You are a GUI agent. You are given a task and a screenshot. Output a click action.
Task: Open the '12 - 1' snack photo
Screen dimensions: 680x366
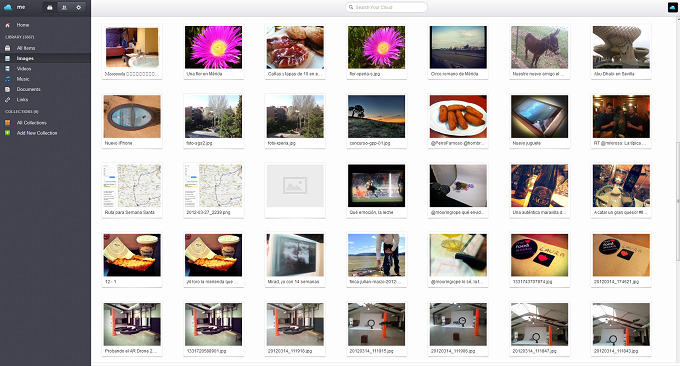click(132, 255)
